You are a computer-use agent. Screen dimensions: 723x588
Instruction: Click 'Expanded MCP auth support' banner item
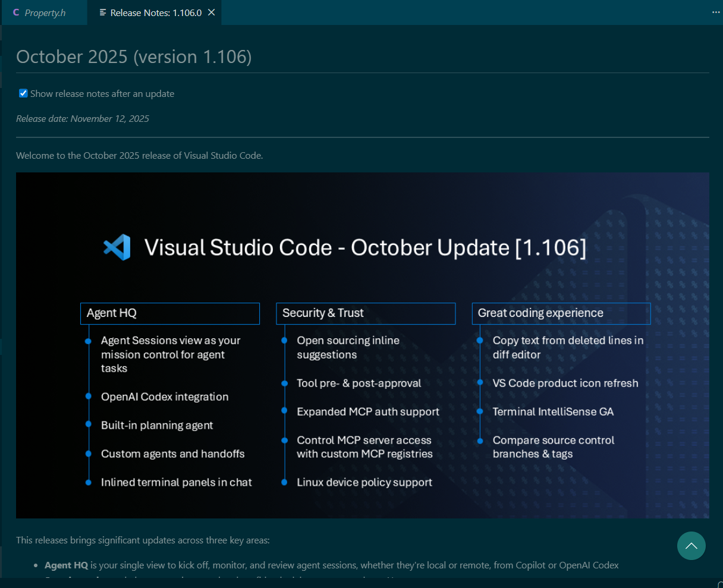tap(368, 412)
